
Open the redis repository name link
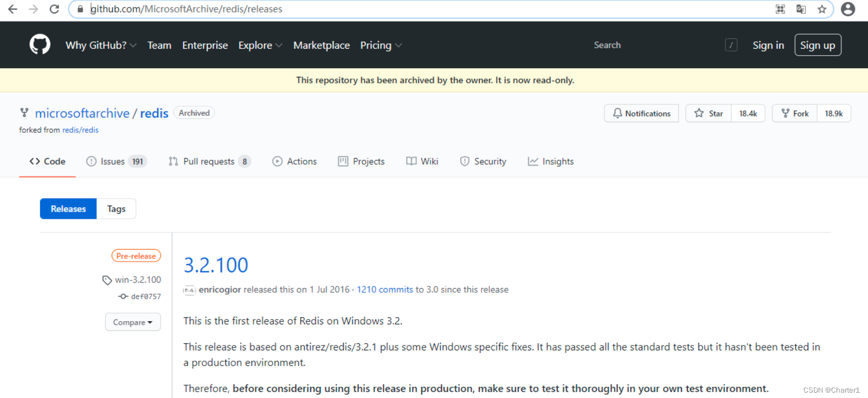click(155, 113)
